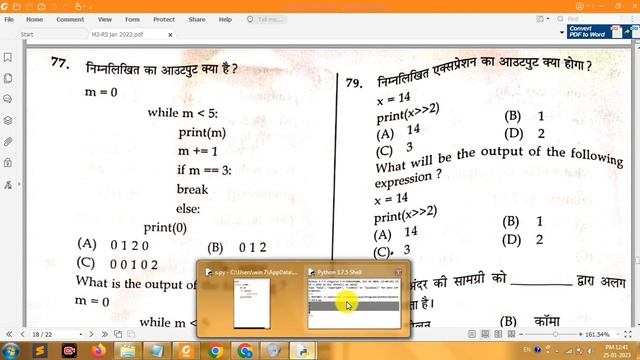
Task: Open the Home ribbon tab
Action: click(34, 19)
